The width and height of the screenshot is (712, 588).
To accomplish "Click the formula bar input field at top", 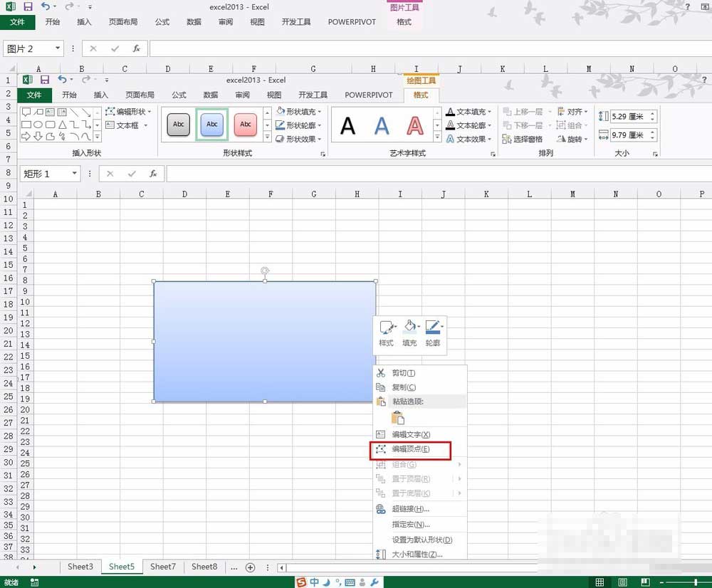I will click(427, 48).
